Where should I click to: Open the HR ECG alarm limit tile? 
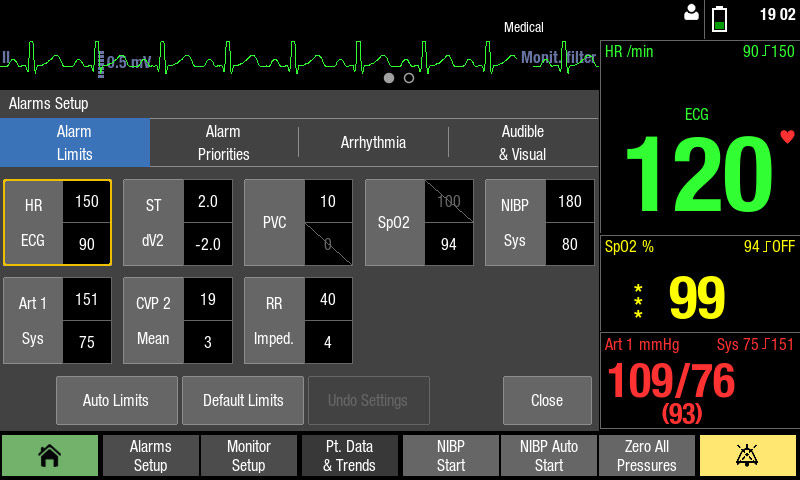click(x=57, y=222)
